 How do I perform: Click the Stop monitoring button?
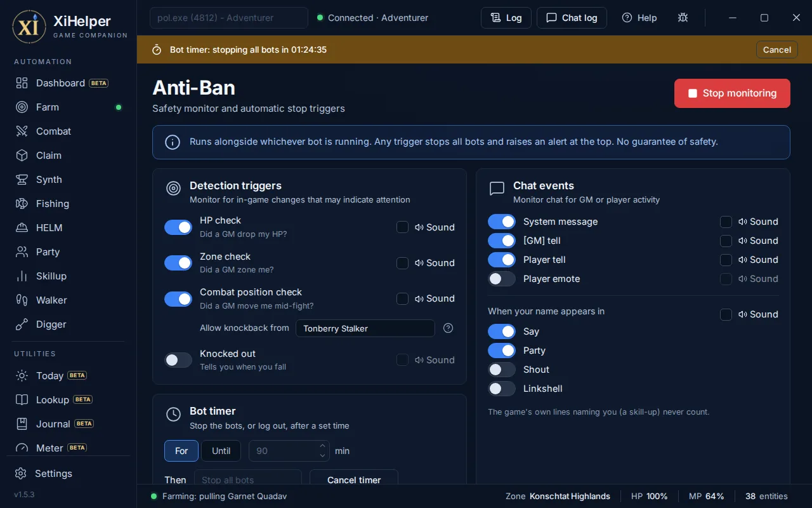coord(732,93)
